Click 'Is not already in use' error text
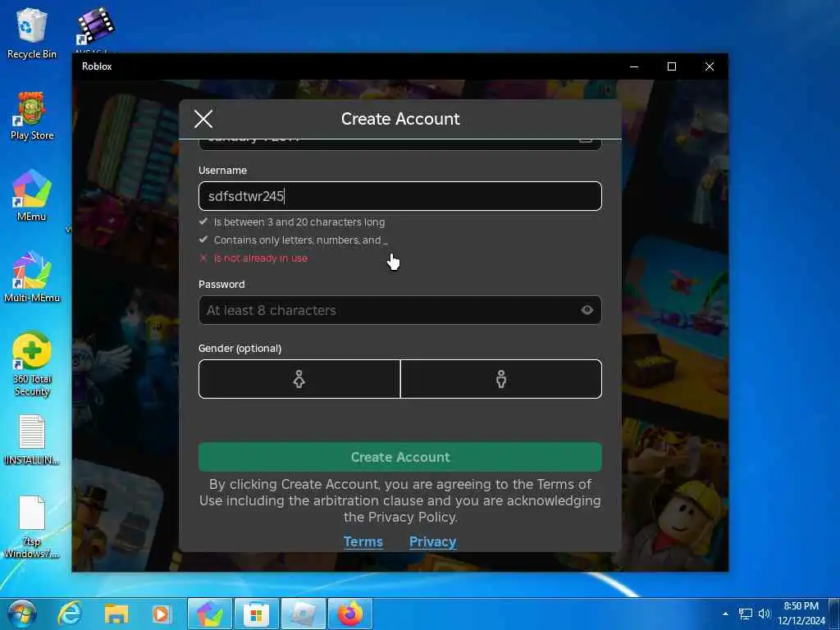 (x=261, y=258)
